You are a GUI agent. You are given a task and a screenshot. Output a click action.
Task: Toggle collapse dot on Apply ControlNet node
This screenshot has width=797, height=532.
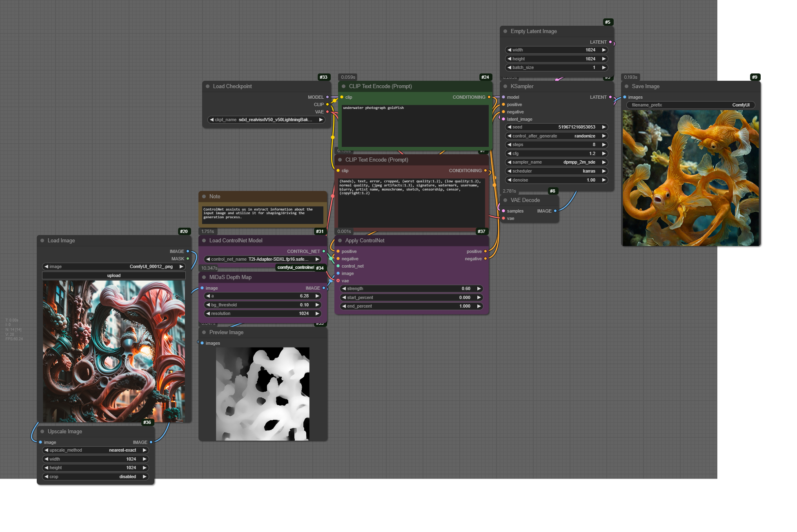[x=340, y=241]
